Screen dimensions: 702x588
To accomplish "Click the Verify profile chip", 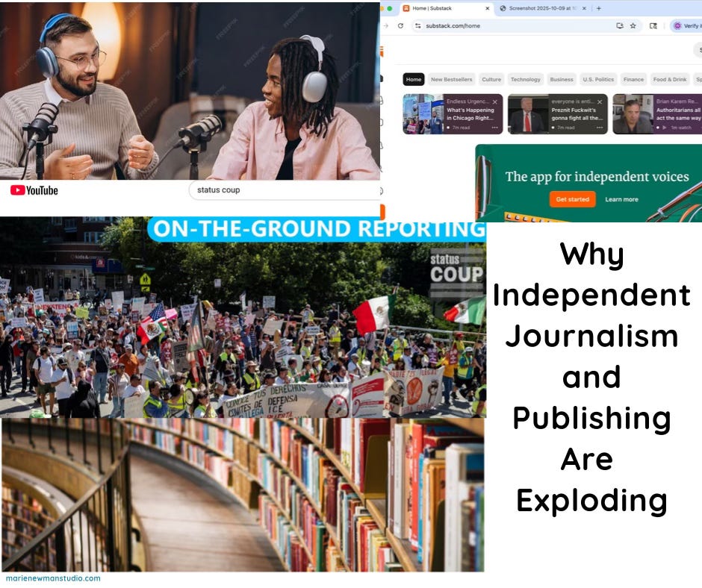I will 686,26.
